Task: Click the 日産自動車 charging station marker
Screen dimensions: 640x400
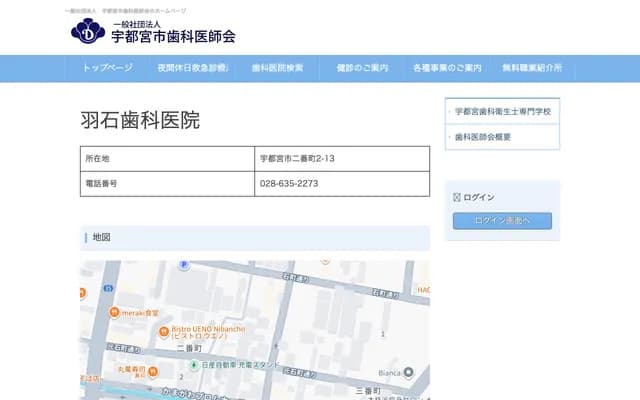Action: point(195,365)
